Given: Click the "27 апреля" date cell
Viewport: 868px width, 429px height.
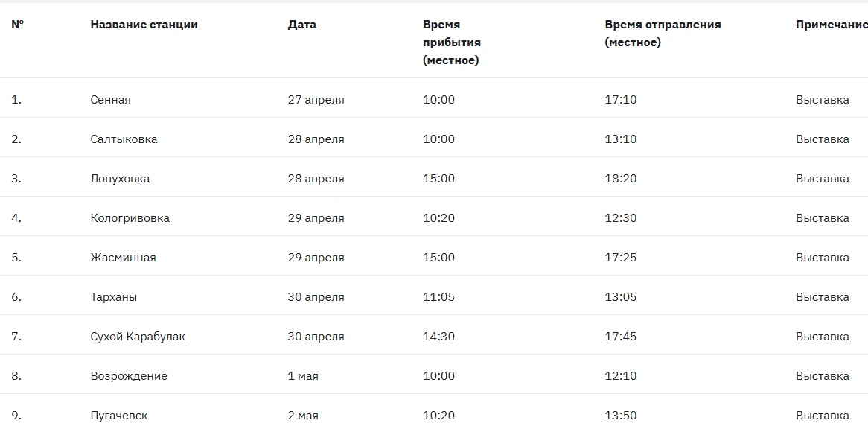Looking at the screenshot, I should (316, 100).
